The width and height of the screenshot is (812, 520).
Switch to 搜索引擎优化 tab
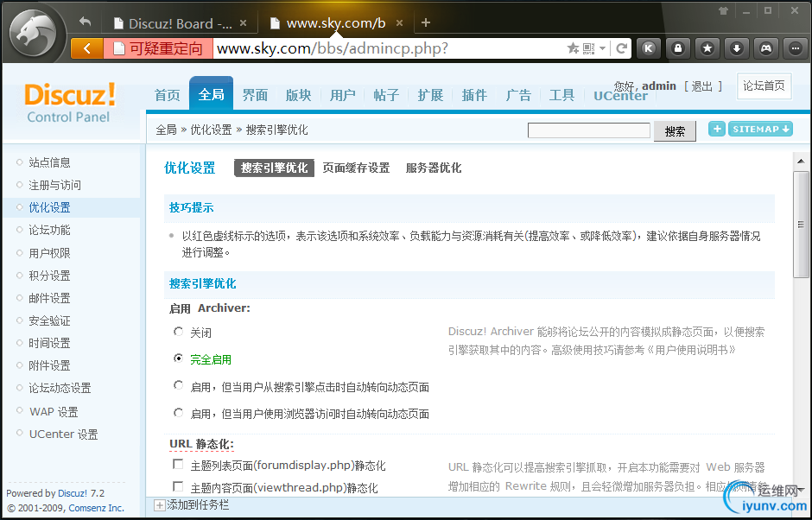(275, 168)
